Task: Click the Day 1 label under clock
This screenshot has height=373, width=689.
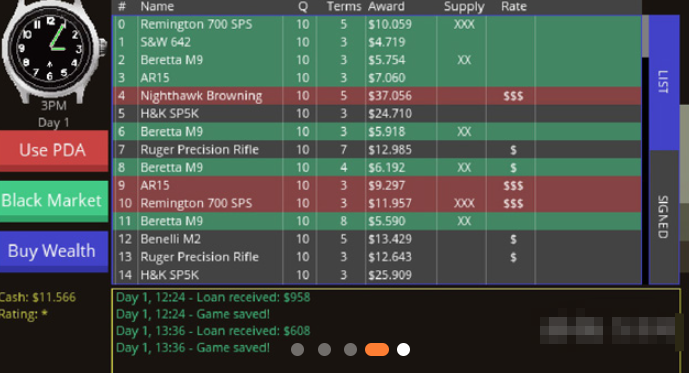Action: (x=54, y=123)
